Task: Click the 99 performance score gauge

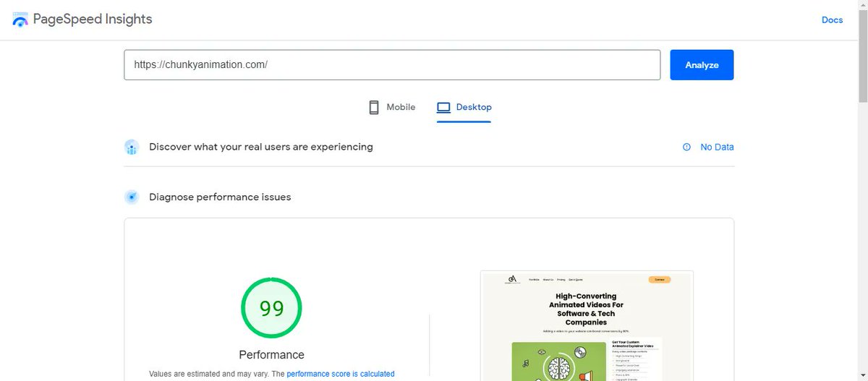Action: [x=271, y=309]
